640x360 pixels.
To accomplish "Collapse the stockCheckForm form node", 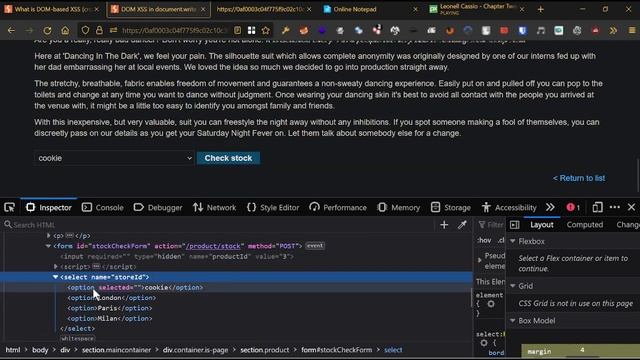I will (48, 246).
